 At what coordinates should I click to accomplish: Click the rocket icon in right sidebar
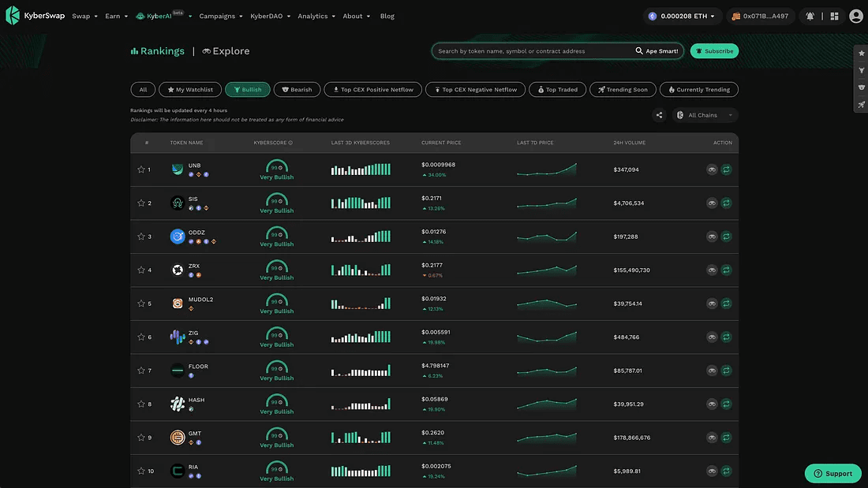(x=862, y=105)
